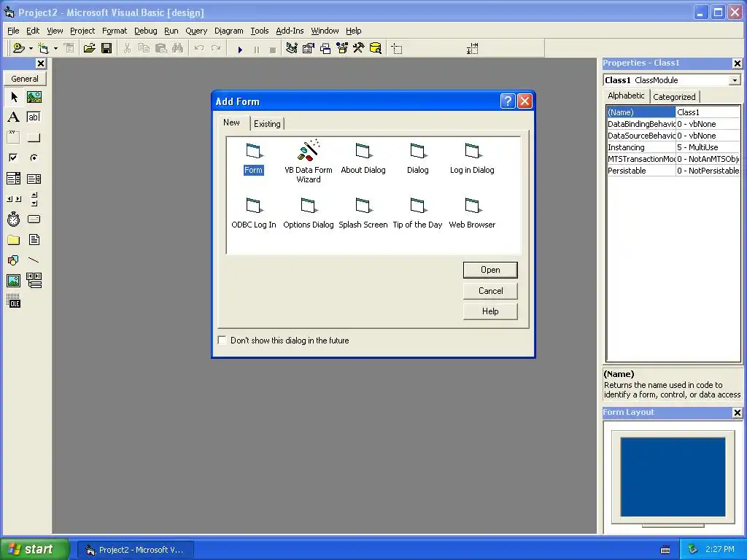This screenshot has height=560, width=747.
Task: Click the Toolbox hammer-wrench toolbar icon
Action: [x=358, y=48]
